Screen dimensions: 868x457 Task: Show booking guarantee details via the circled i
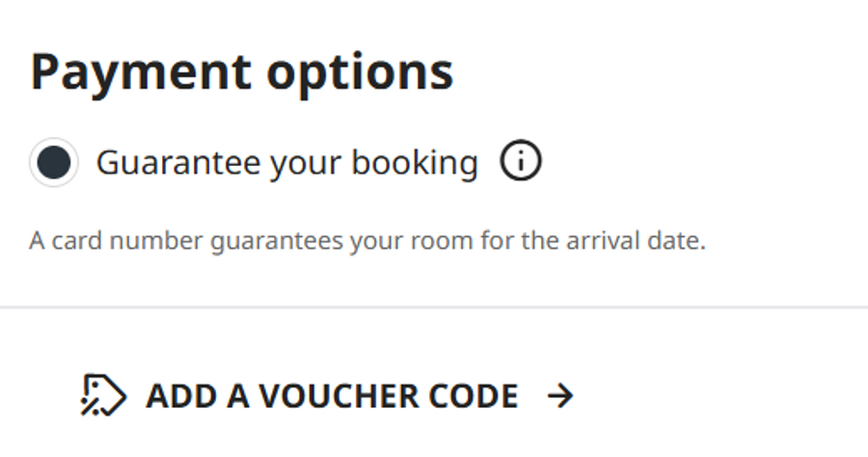(521, 163)
